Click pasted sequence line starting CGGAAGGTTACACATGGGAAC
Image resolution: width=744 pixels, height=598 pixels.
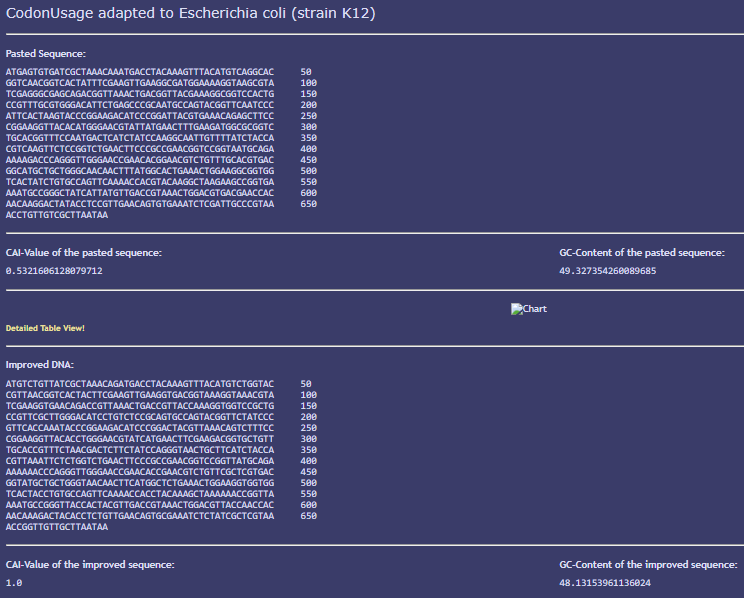[x=140, y=127]
